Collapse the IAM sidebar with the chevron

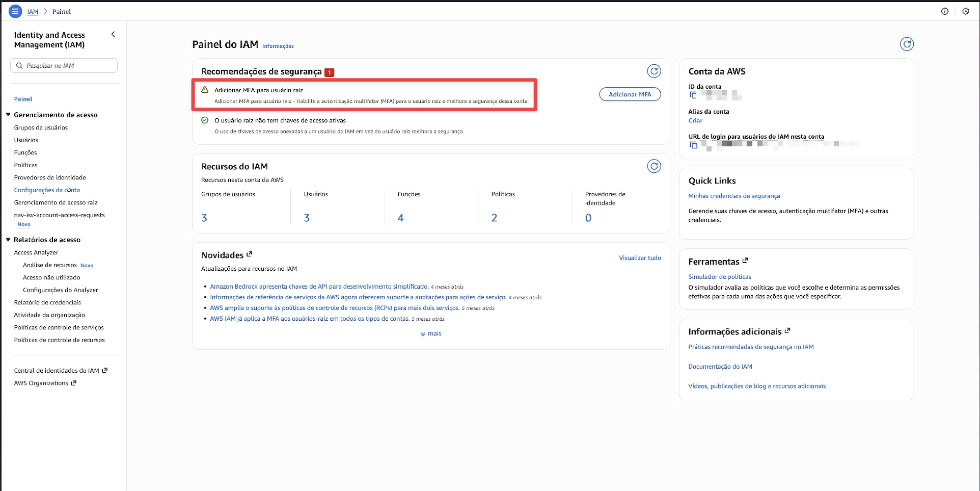tap(113, 35)
